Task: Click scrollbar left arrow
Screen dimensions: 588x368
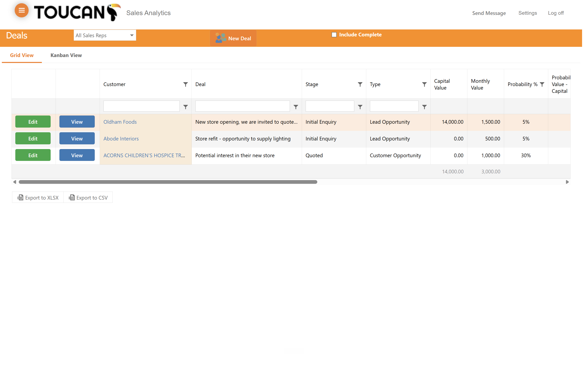Action: tap(14, 182)
